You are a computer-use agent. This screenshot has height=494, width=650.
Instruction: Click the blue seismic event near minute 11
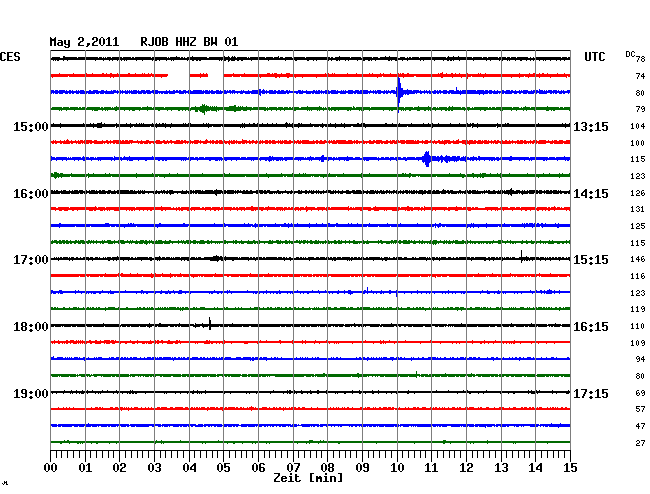[x=427, y=159]
